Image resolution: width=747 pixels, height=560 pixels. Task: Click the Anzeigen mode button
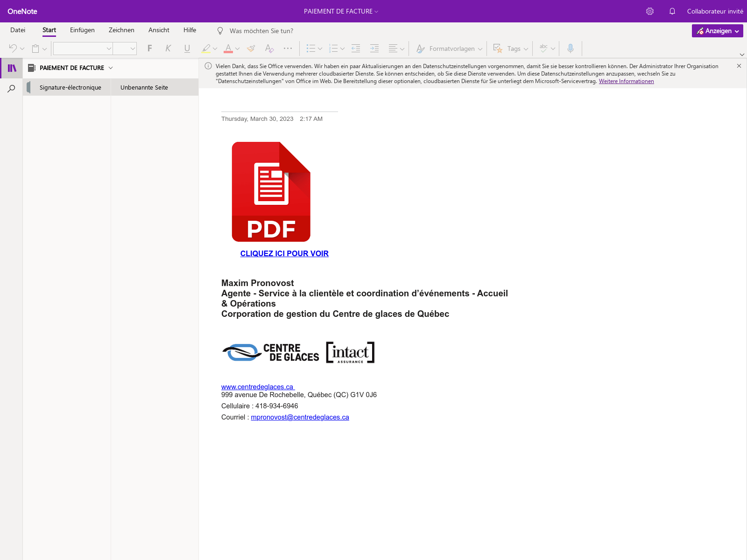pyautogui.click(x=717, y=31)
